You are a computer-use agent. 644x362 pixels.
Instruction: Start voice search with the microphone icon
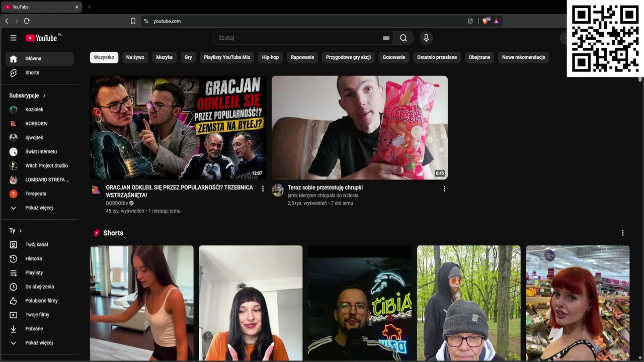426,38
